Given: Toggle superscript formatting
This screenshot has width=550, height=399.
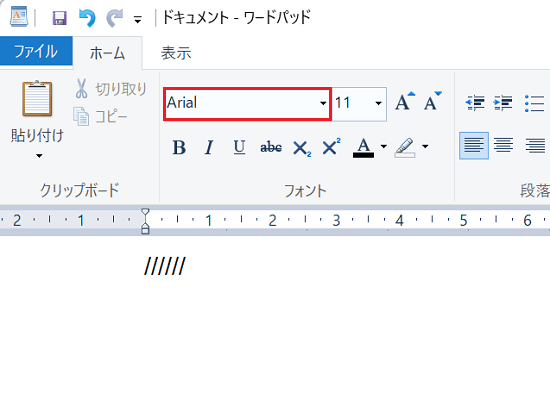Looking at the screenshot, I should pyautogui.click(x=331, y=147).
